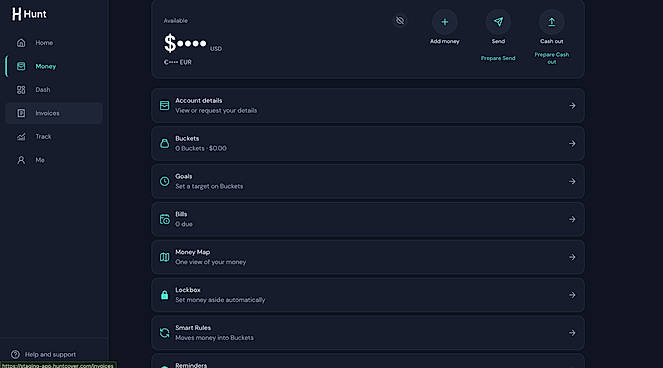Click the Money Map map icon
663x368 pixels.
click(x=164, y=257)
